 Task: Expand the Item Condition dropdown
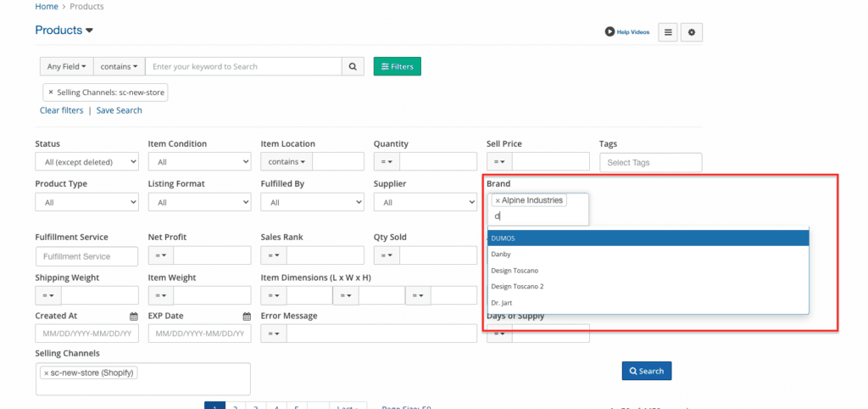click(x=199, y=162)
